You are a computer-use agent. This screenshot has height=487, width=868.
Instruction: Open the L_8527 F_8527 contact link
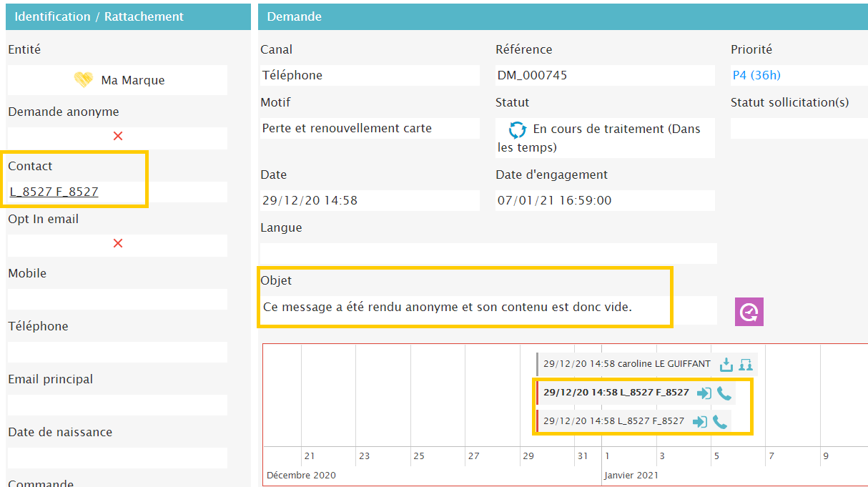coord(54,192)
